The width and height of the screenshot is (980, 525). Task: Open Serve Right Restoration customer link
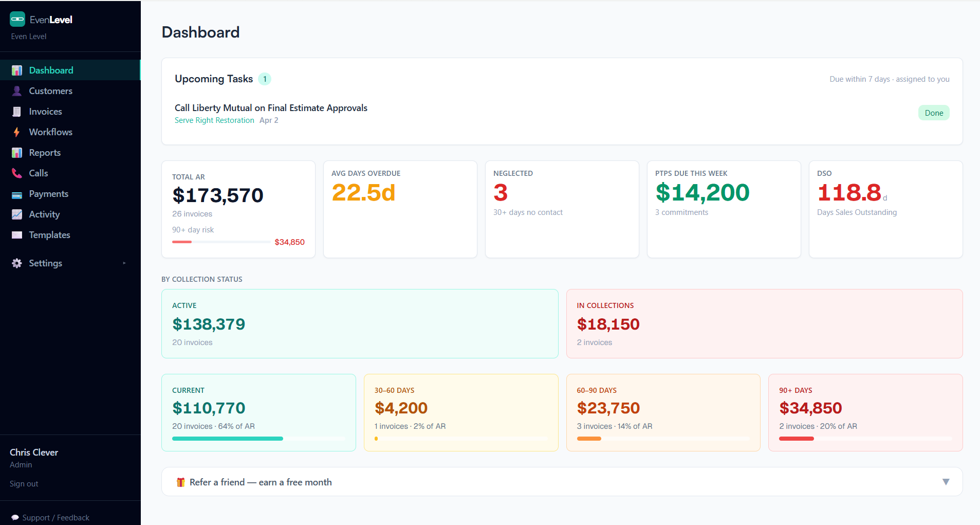click(x=214, y=120)
